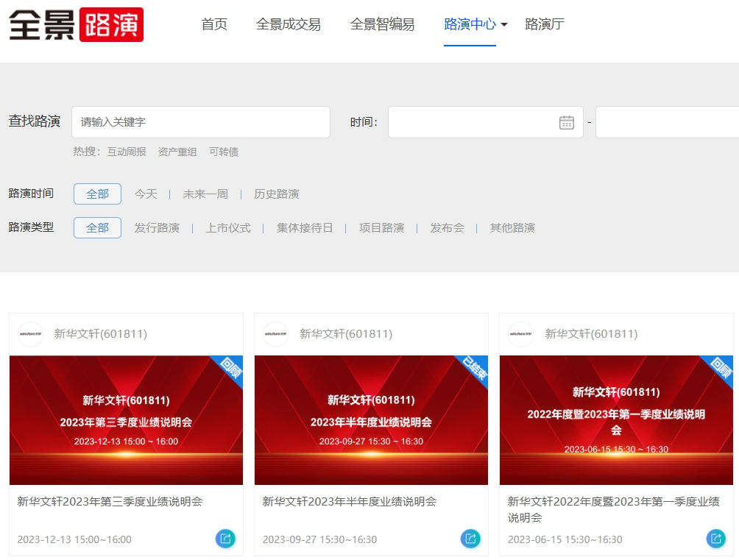Click date text 2023-09-27 15:30~16:30
Image resolution: width=739 pixels, height=560 pixels.
[x=319, y=539]
